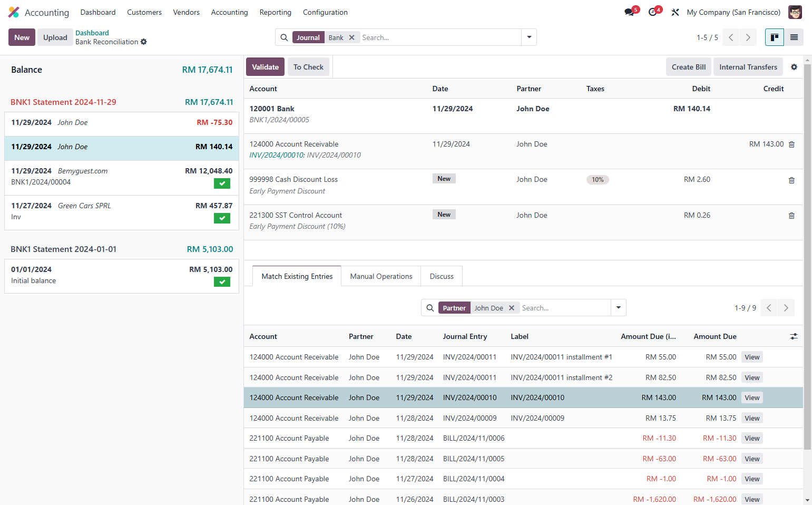The width and height of the screenshot is (812, 505).
Task: Open the Customers menu
Action: coord(144,12)
